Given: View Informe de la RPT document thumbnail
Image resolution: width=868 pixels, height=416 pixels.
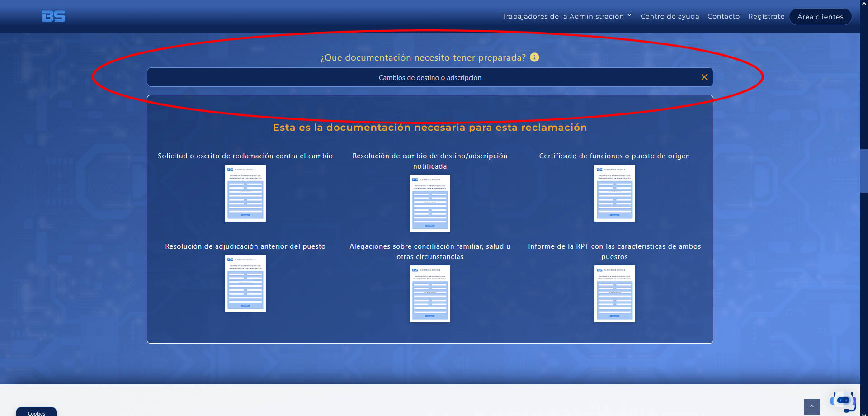Looking at the screenshot, I should point(615,294).
